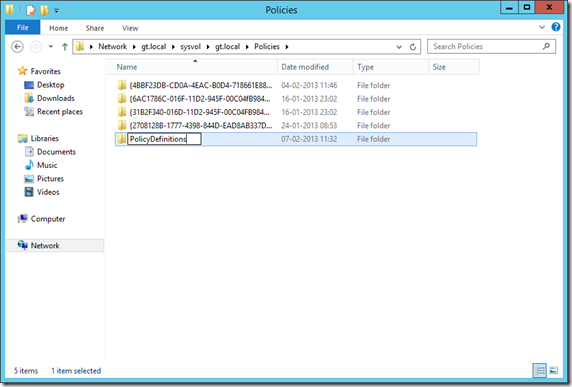Click the Libraries folder icon
Image resolution: width=572 pixels, height=387 pixels.
pyautogui.click(x=23, y=138)
